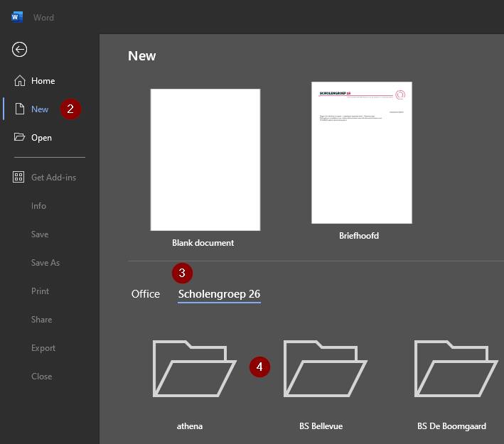Open the BS De Boomgaard folder icon
Viewport: 504px width, 444px height.
coord(456,369)
